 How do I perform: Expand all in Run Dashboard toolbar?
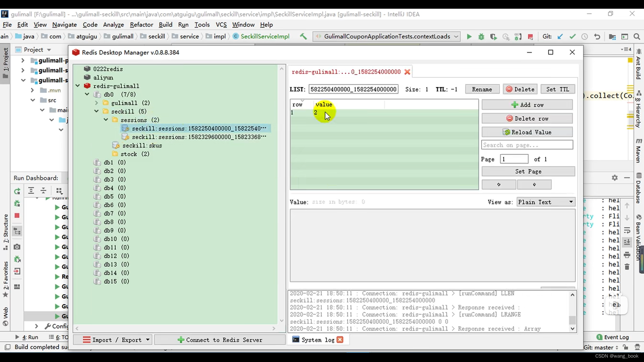point(31,191)
